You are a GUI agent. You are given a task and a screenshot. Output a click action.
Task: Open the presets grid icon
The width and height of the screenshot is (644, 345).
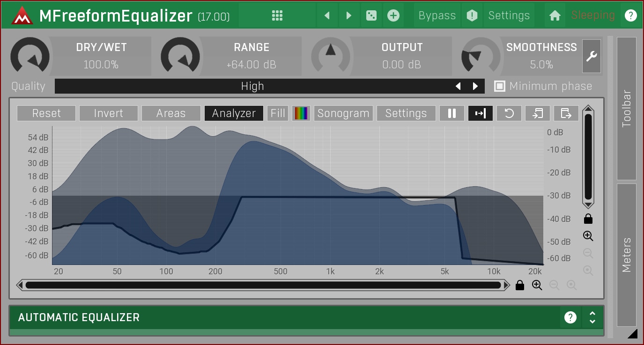277,15
